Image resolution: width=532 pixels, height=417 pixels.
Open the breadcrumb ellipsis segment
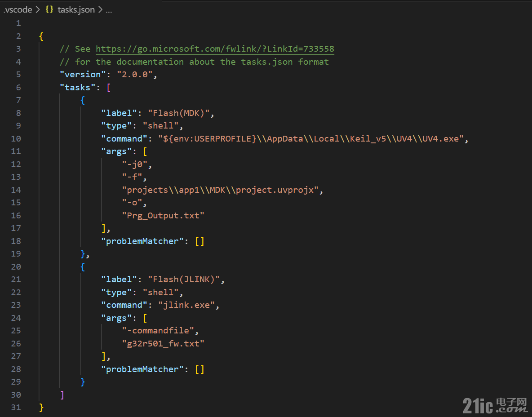(109, 10)
